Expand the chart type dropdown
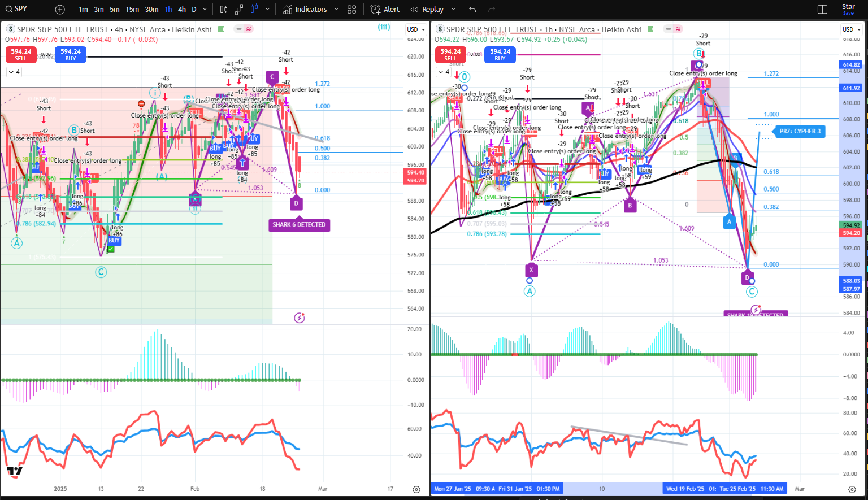This screenshot has width=868, height=500. pyautogui.click(x=267, y=10)
